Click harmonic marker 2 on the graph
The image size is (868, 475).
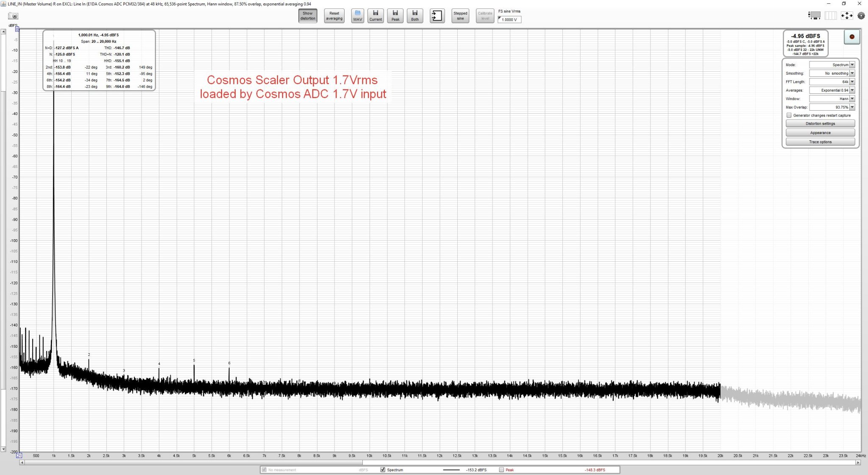pyautogui.click(x=89, y=355)
